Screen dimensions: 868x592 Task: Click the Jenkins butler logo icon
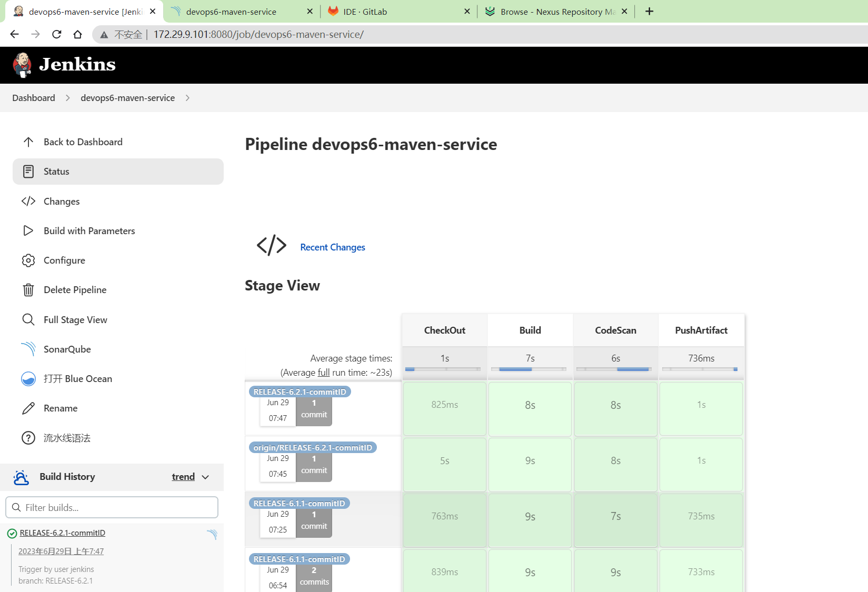(22, 65)
